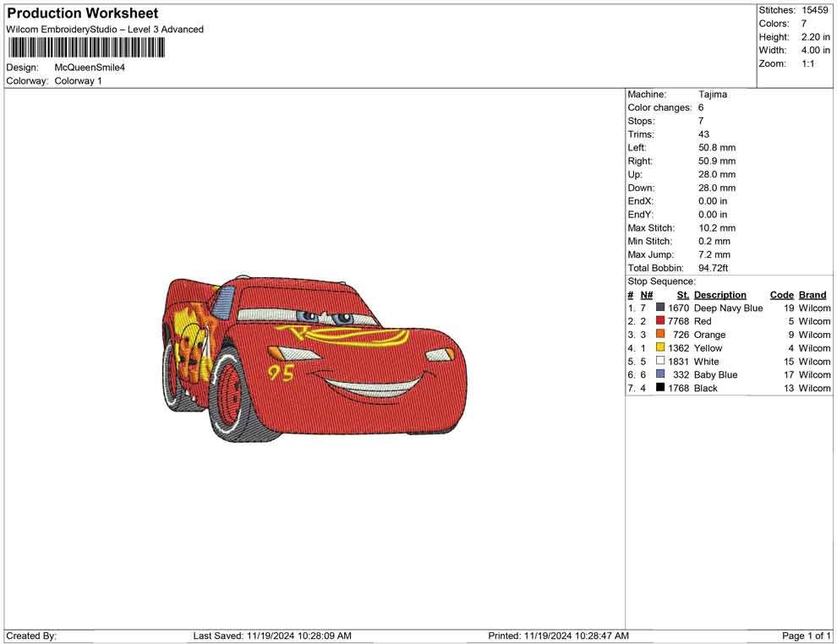Click the 'Page 1 of 1' footer

806,636
